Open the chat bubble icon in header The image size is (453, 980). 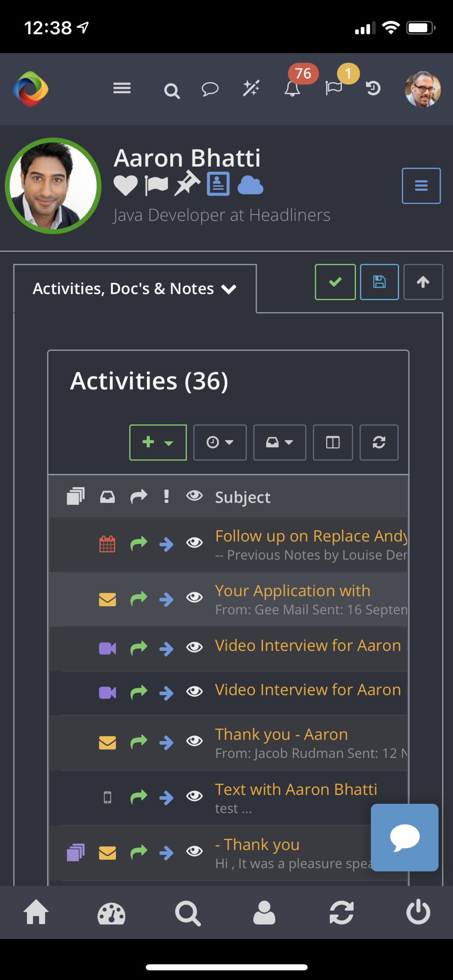[x=210, y=89]
